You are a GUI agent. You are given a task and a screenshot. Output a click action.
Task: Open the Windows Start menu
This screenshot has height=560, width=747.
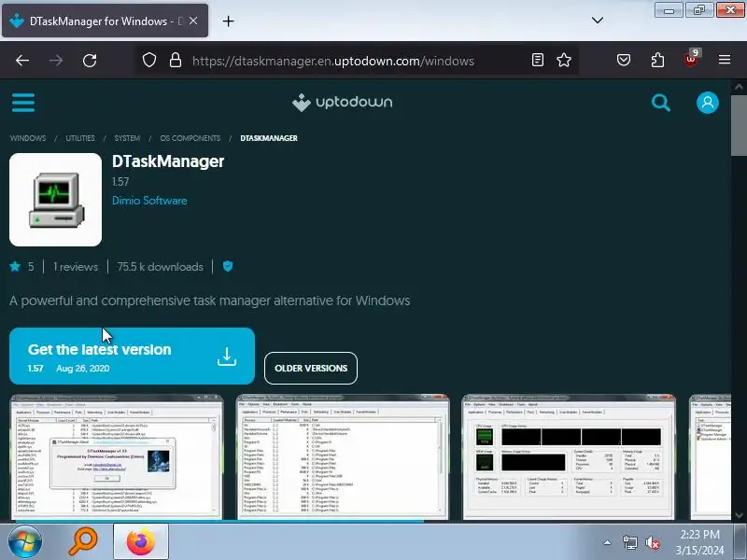(25, 541)
